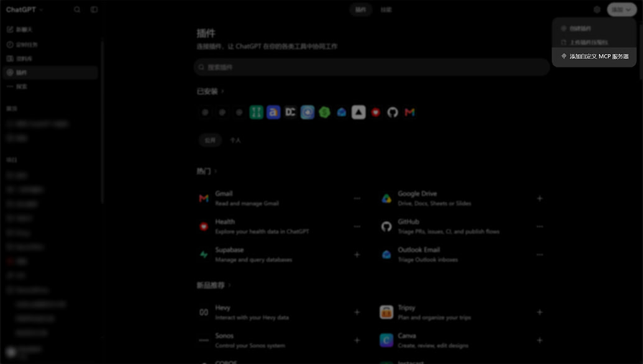643x364 pixels.
Task: Open the GitHub icon in the installed row
Action: tap(393, 112)
